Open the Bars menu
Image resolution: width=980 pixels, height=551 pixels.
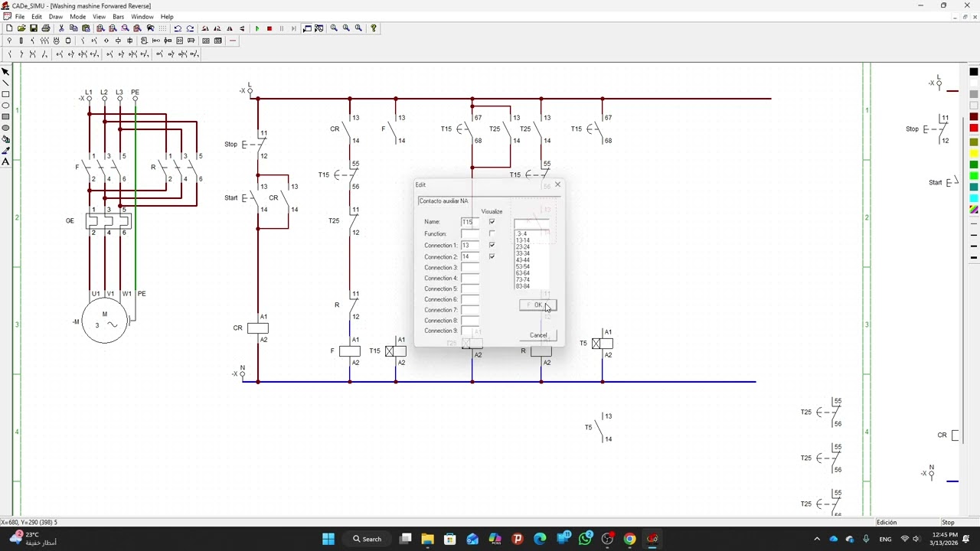(x=119, y=16)
